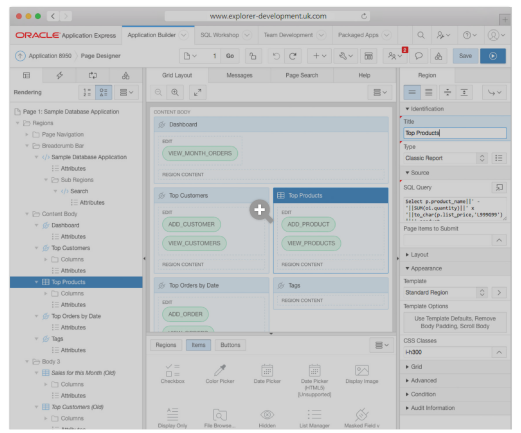
Task: Open the SQL Query code editor icon
Action: click(499, 187)
